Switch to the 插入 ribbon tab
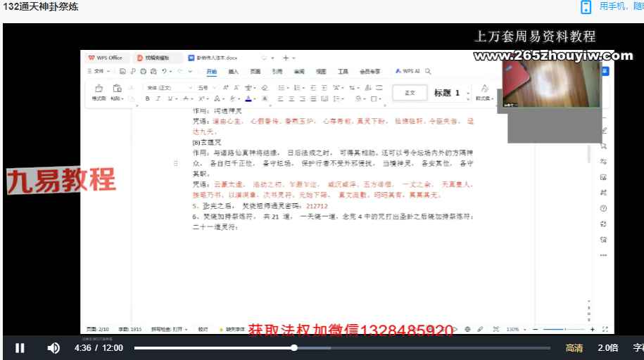Screen dimensions: 644x360 click(x=234, y=72)
